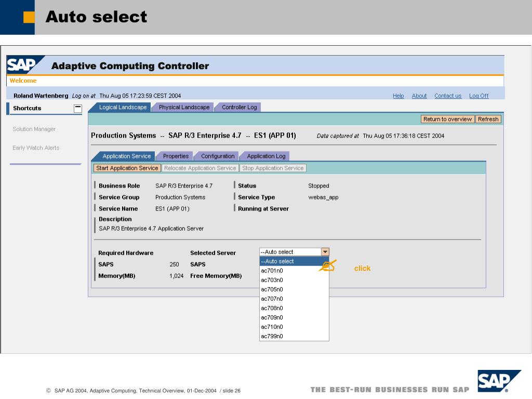The height and width of the screenshot is (399, 532).
Task: Click the Log Off link
Action: click(x=478, y=96)
